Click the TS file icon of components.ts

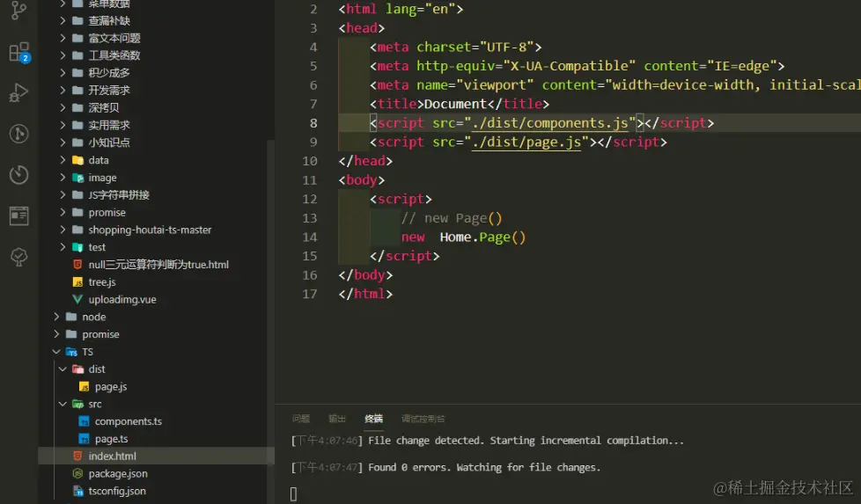click(x=84, y=421)
